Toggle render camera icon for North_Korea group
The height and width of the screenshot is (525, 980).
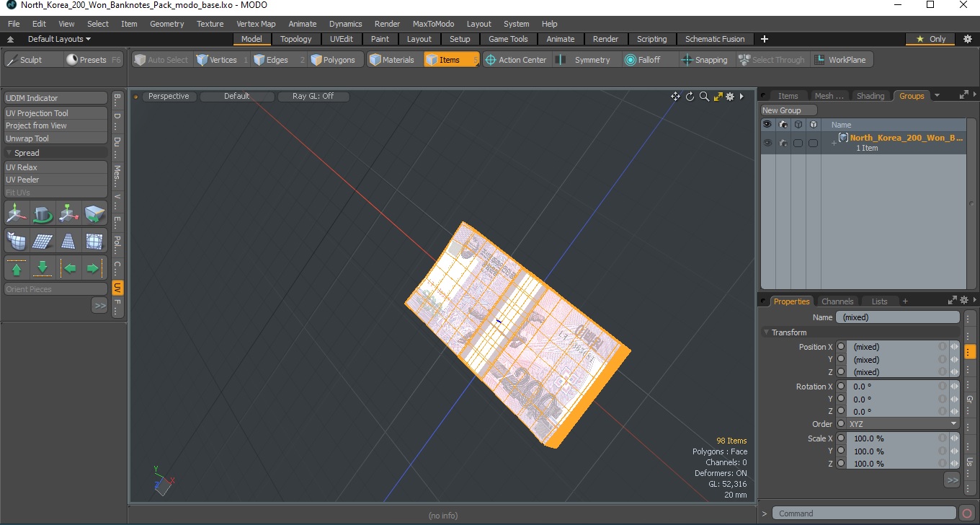[783, 143]
